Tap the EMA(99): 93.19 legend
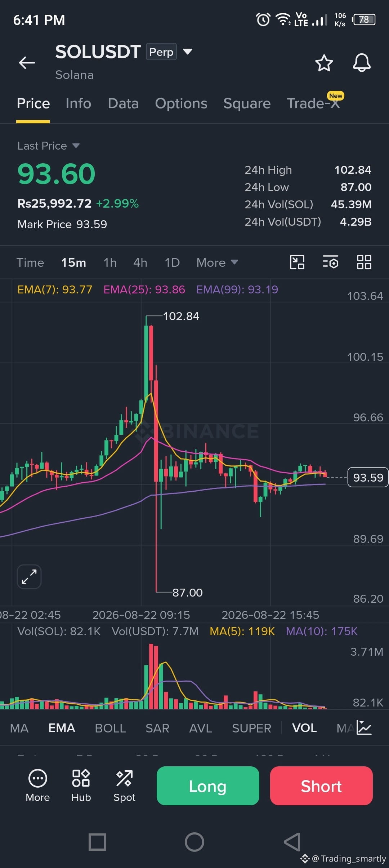The image size is (389, 868). [x=237, y=289]
